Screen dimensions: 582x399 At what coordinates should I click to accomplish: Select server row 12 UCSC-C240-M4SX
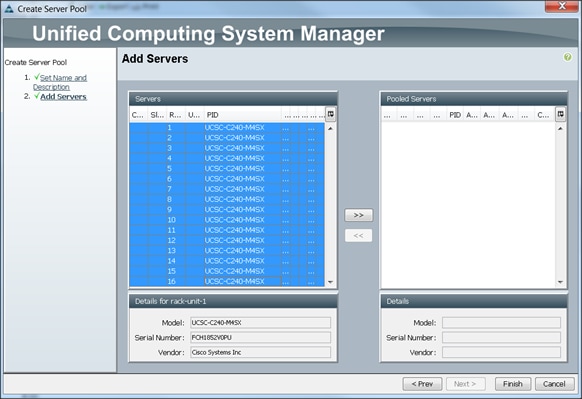[227, 241]
